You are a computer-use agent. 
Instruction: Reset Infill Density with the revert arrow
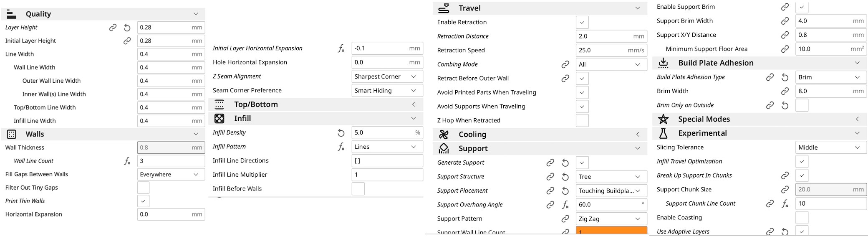pos(341,133)
